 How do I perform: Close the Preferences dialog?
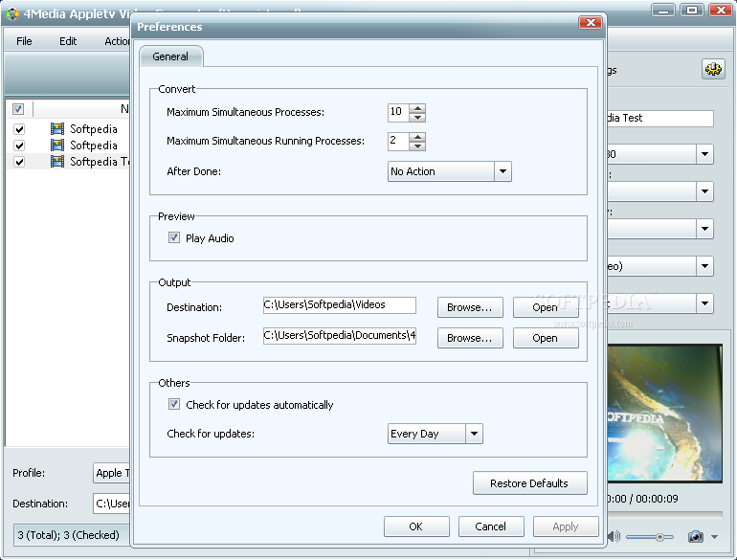(x=591, y=23)
